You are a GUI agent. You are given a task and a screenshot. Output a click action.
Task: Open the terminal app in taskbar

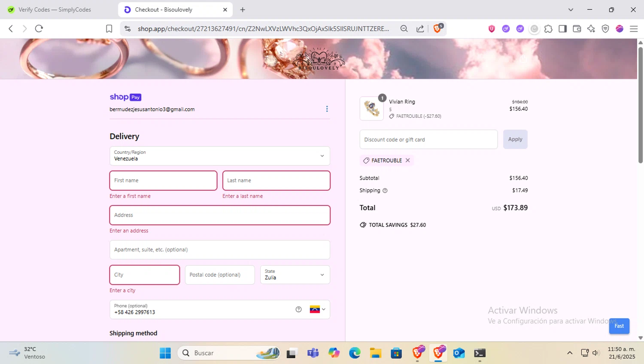480,353
